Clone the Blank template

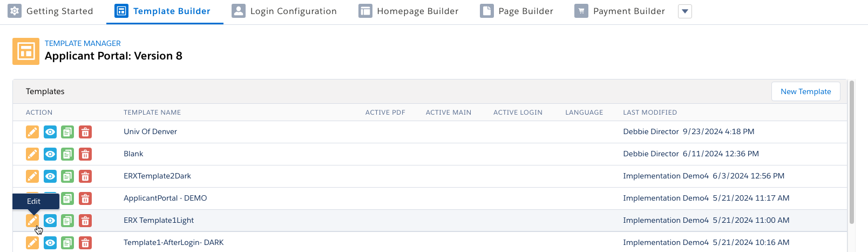point(67,154)
